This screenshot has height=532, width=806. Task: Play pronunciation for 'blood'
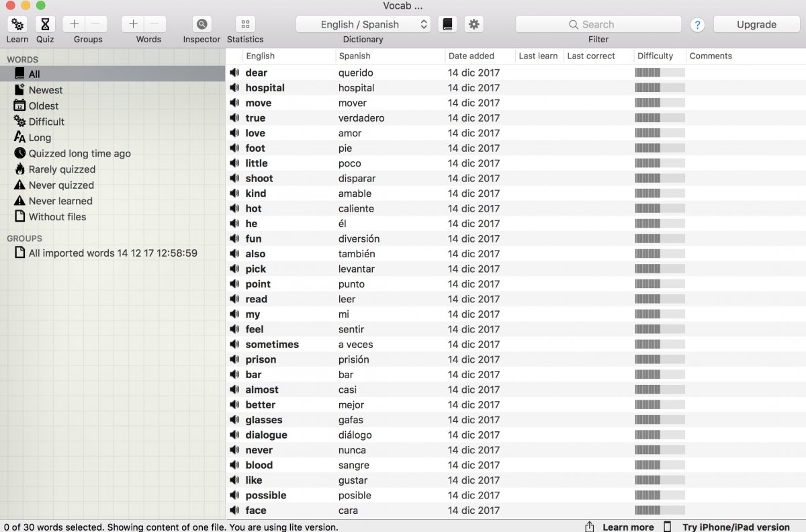pyautogui.click(x=234, y=465)
